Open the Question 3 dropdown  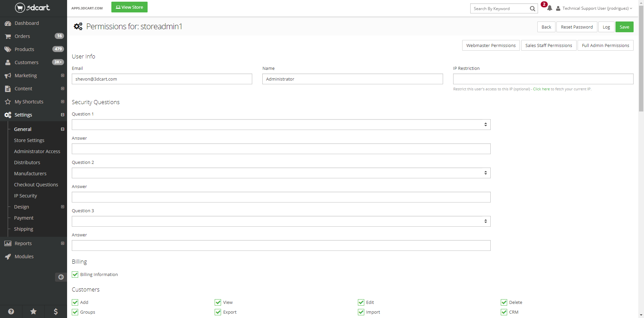(281, 221)
